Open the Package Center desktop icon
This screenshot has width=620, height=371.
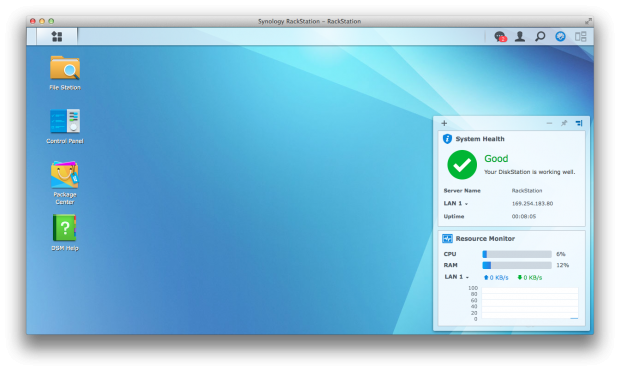pyautogui.click(x=65, y=183)
